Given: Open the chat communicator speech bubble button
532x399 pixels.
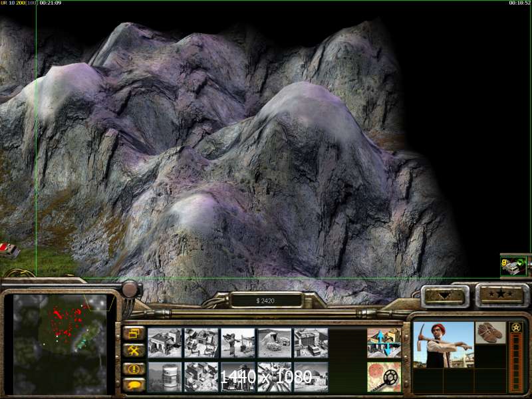Looking at the screenshot, I should click(134, 385).
